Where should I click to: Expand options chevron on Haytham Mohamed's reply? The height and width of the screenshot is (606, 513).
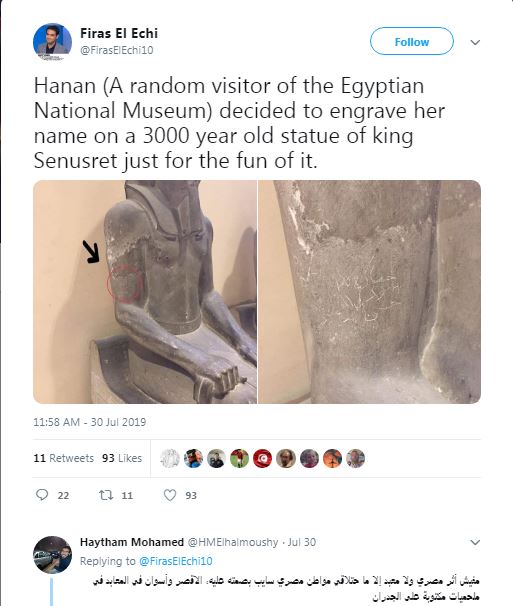(475, 542)
